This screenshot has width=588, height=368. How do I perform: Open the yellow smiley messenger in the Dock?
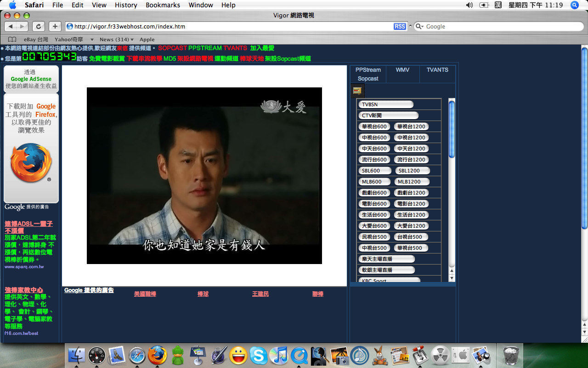coord(238,356)
